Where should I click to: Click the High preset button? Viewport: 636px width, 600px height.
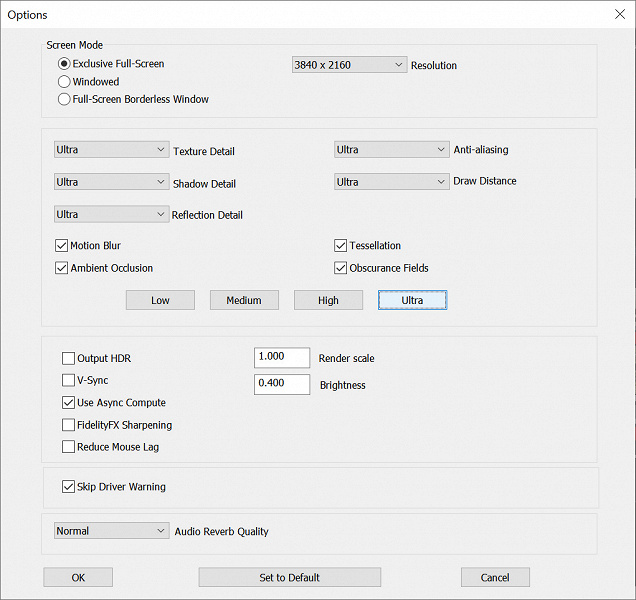[328, 300]
